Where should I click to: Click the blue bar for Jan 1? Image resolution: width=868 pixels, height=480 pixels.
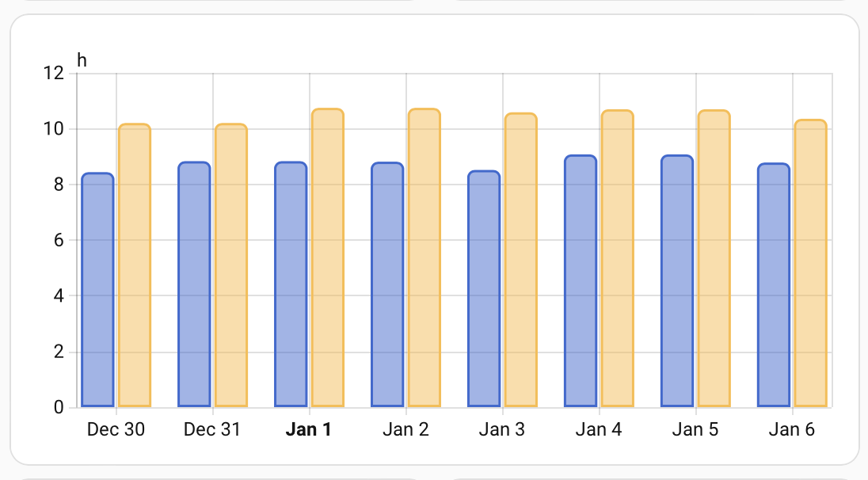pos(291,285)
